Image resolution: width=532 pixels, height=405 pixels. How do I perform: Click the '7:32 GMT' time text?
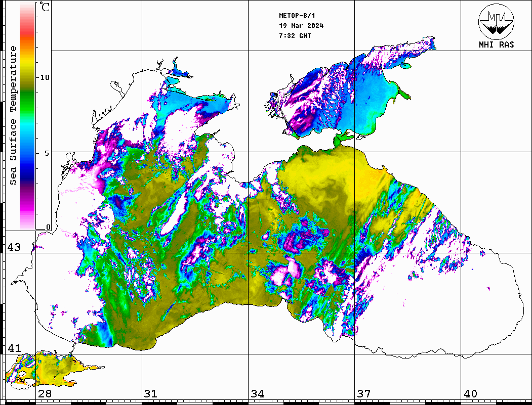coord(295,35)
